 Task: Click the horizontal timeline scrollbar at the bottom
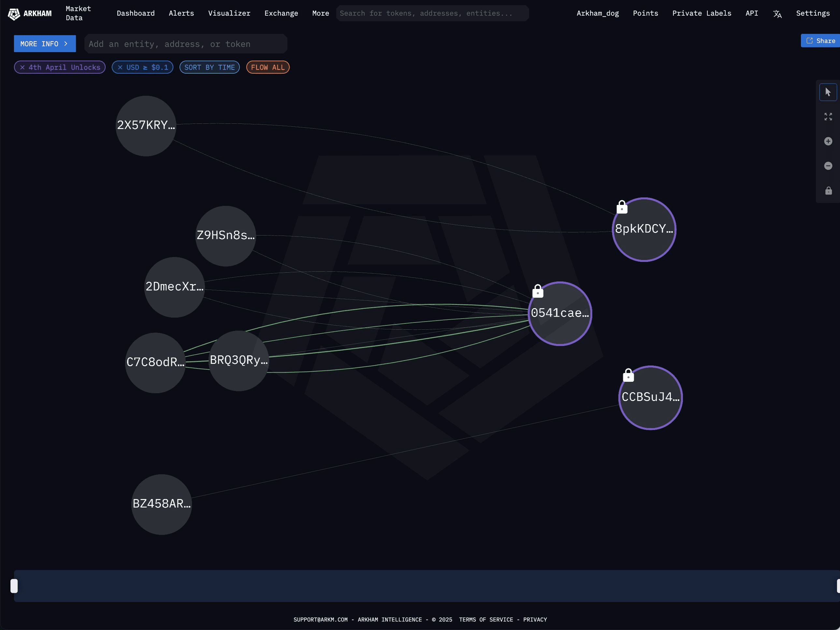coord(418,586)
